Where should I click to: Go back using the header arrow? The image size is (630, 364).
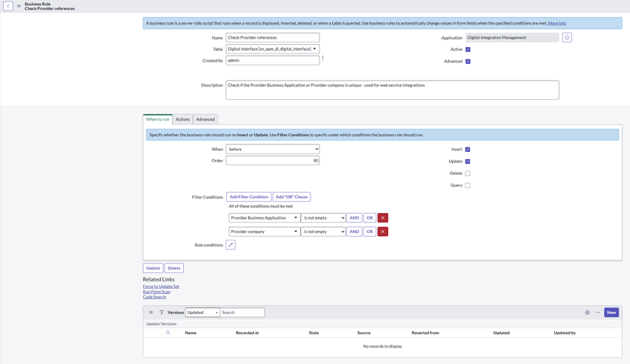tap(8, 6)
